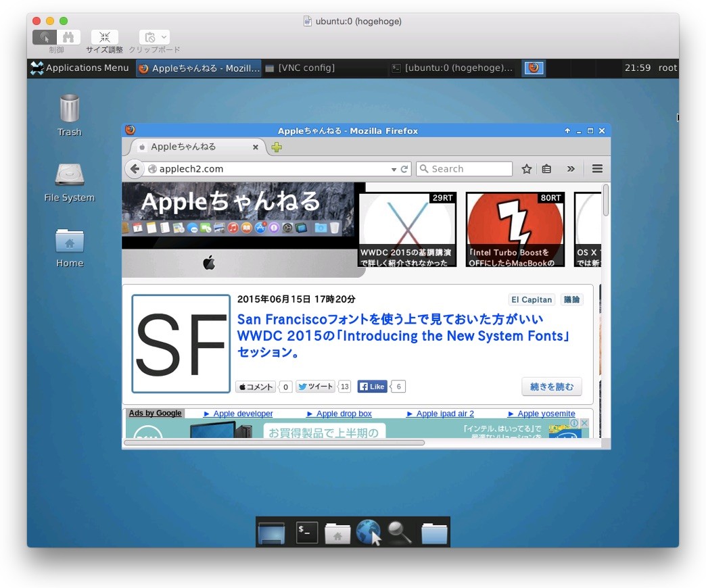Click the article date 2015年06月15日 17時20分

pyautogui.click(x=296, y=299)
